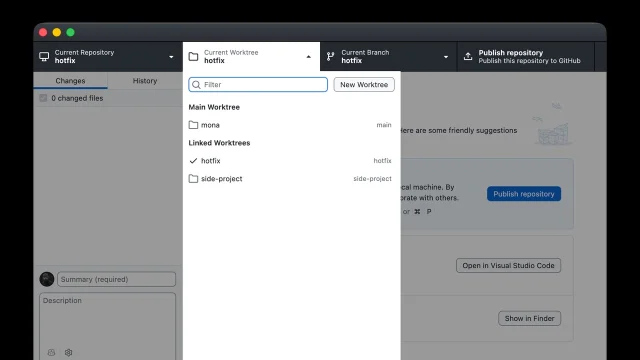Switch to the Changes tab
The width and height of the screenshot is (640, 360).
[70, 80]
